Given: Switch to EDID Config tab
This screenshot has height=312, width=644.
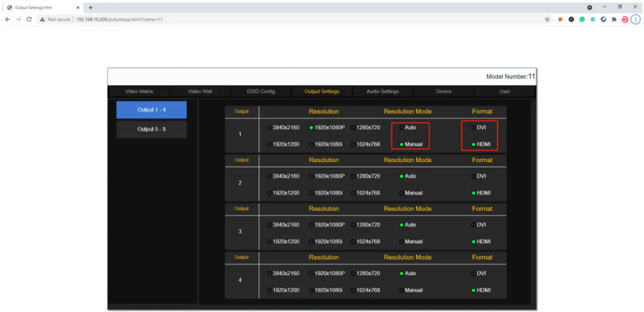Looking at the screenshot, I should pos(261,91).
